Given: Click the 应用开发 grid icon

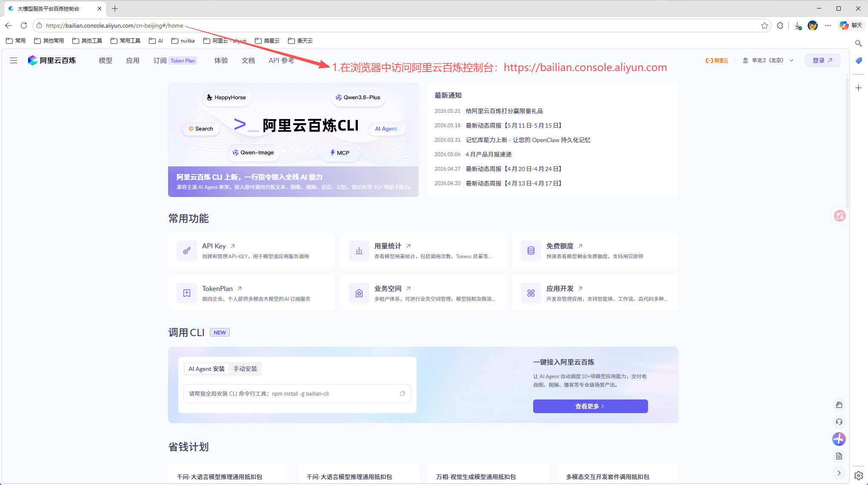Looking at the screenshot, I should pos(531,293).
